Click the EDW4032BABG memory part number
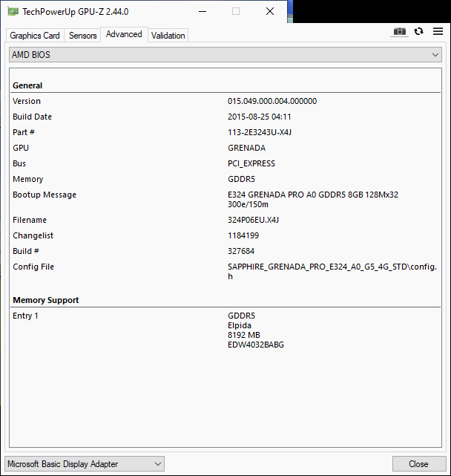The height and width of the screenshot is (476, 451). [x=256, y=345]
